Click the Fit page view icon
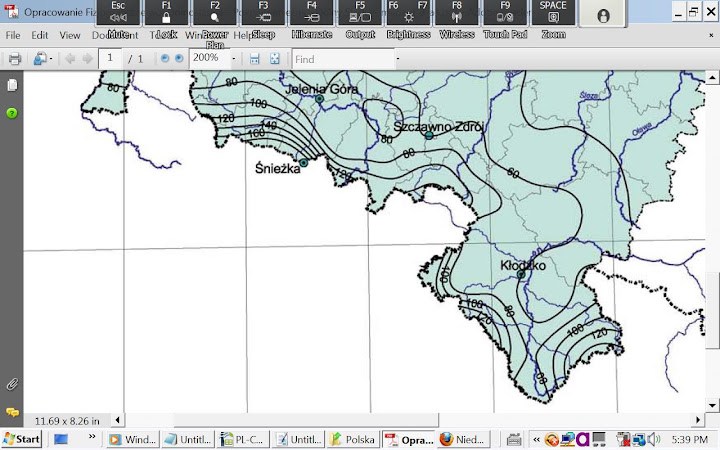 (275, 59)
